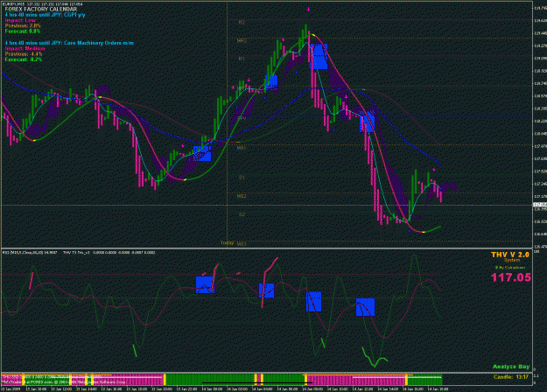This screenshot has width=547, height=392.
Task: Click the R2 pivot level label
Action: click(242, 23)
